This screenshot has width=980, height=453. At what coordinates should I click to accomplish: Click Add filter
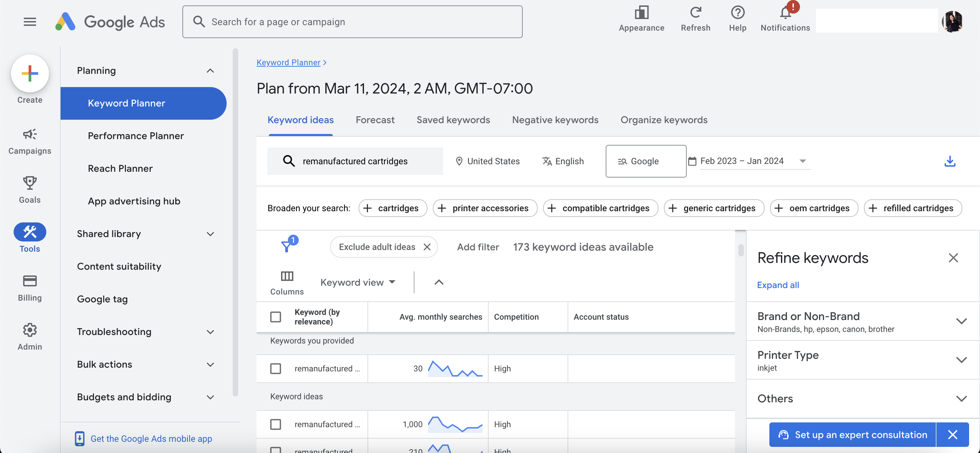coord(477,247)
